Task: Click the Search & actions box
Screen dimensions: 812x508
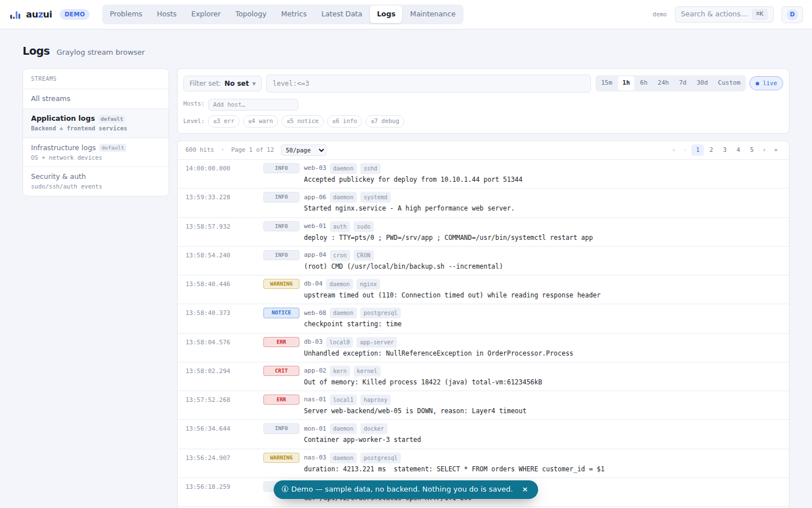Action: pos(724,14)
